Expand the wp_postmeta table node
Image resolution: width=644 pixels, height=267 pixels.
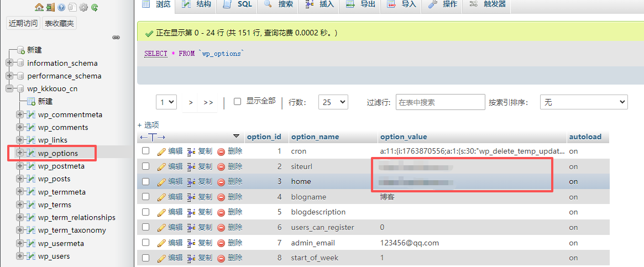click(20, 166)
